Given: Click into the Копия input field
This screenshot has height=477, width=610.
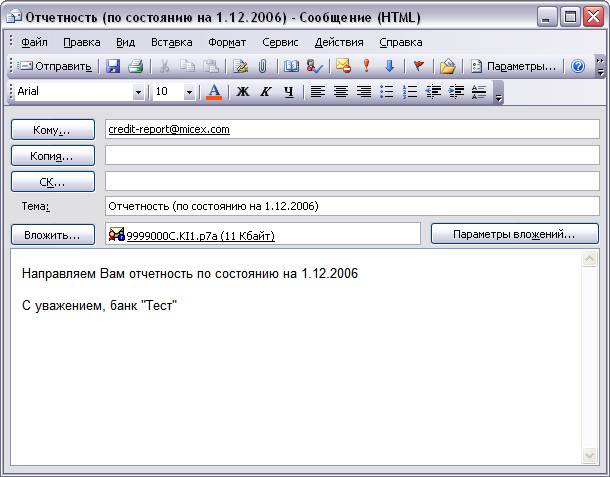Looking at the screenshot, I should 352,155.
